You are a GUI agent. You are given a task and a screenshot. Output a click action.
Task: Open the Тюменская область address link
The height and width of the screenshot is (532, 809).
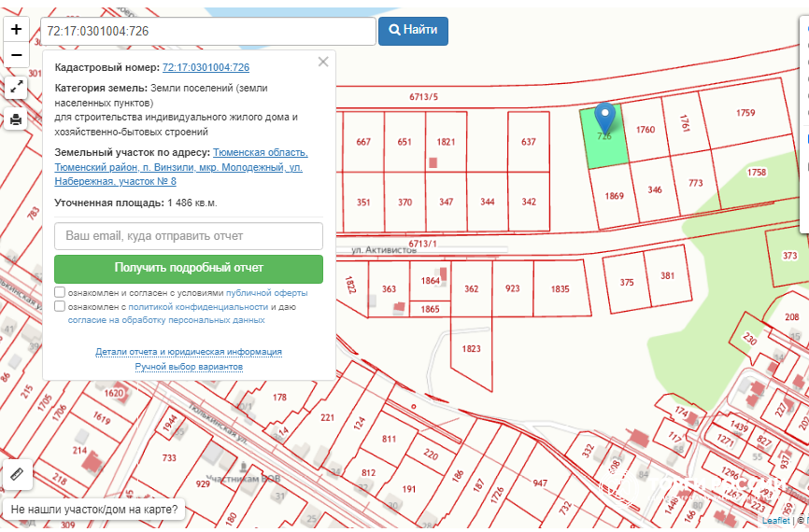(x=260, y=152)
